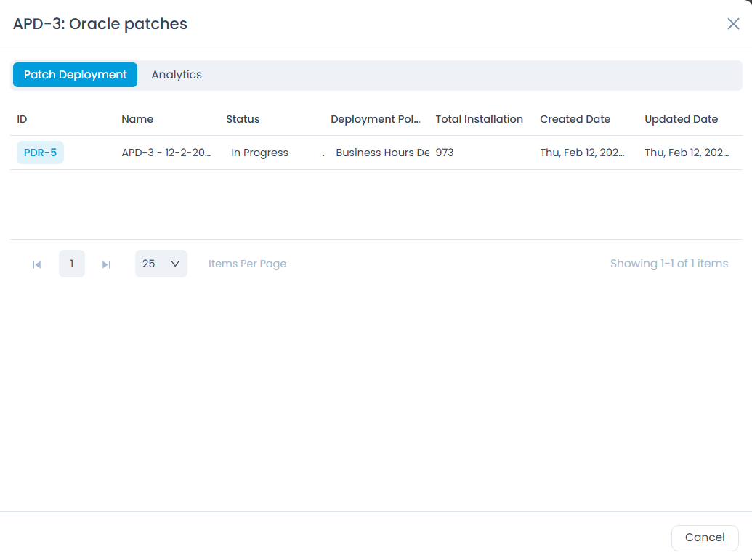Viewport: 752px width, 560px height.
Task: Sort by the ID column header
Action: [x=22, y=119]
